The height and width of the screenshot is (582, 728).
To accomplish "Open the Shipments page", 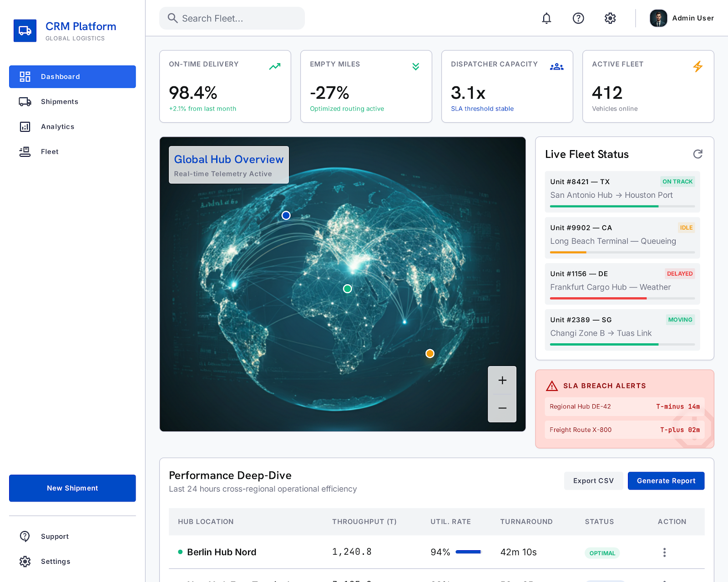I will 72,102.
